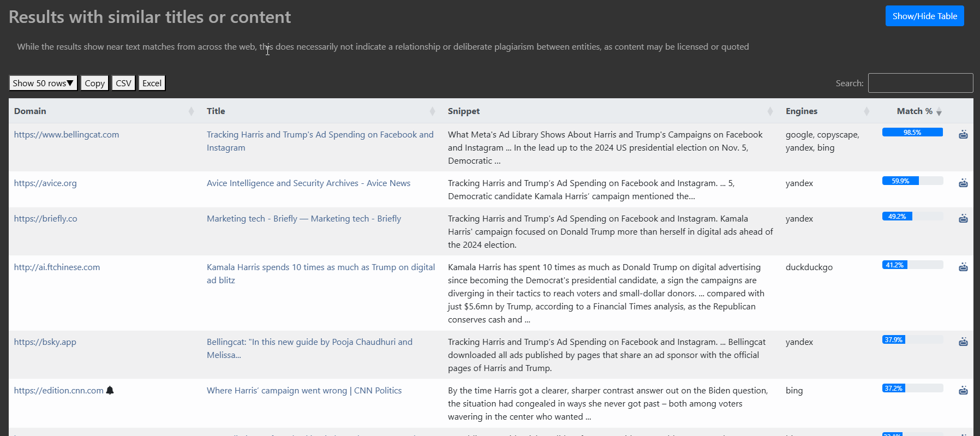The image size is (980, 436).
Task: Click the 59.9% match progress bar
Action: [912, 181]
